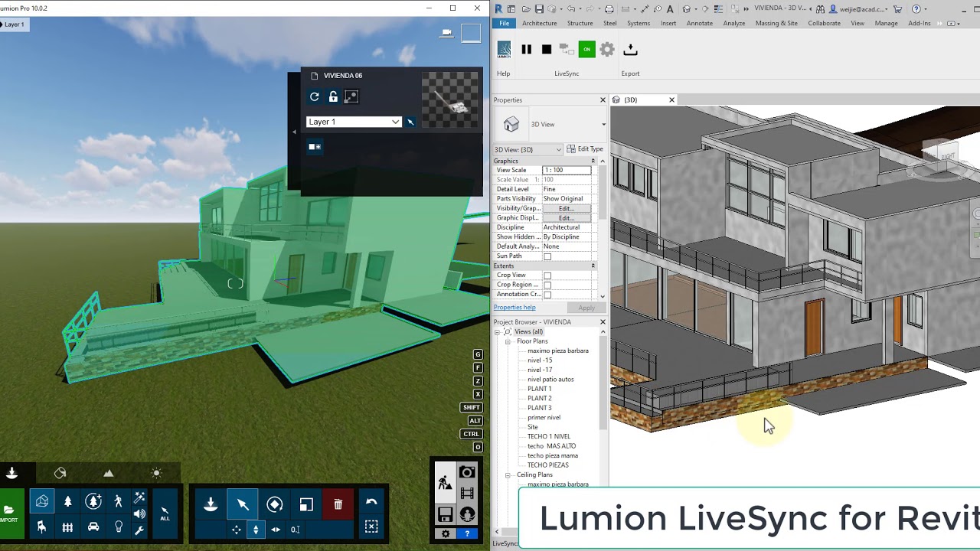The image size is (980, 551).
Task: Click the Text tool icon in quick access
Action: coord(670,9)
